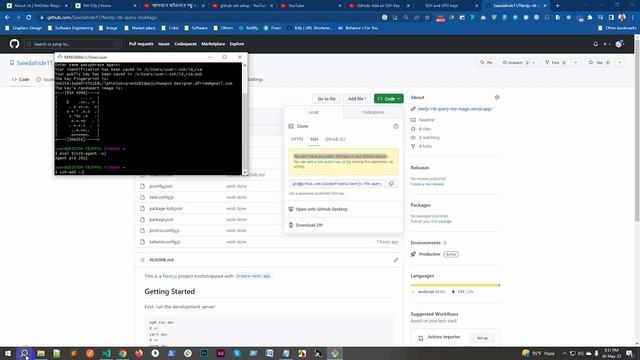Click the README.md outline list icon
Image resolution: width=640 pixels, height=360 pixels.
pos(142,260)
